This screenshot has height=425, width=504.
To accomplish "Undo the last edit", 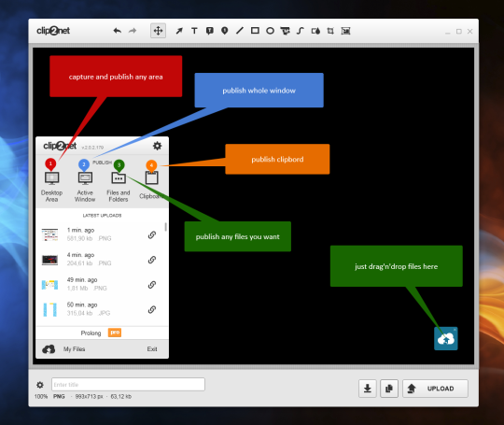I will (x=118, y=31).
